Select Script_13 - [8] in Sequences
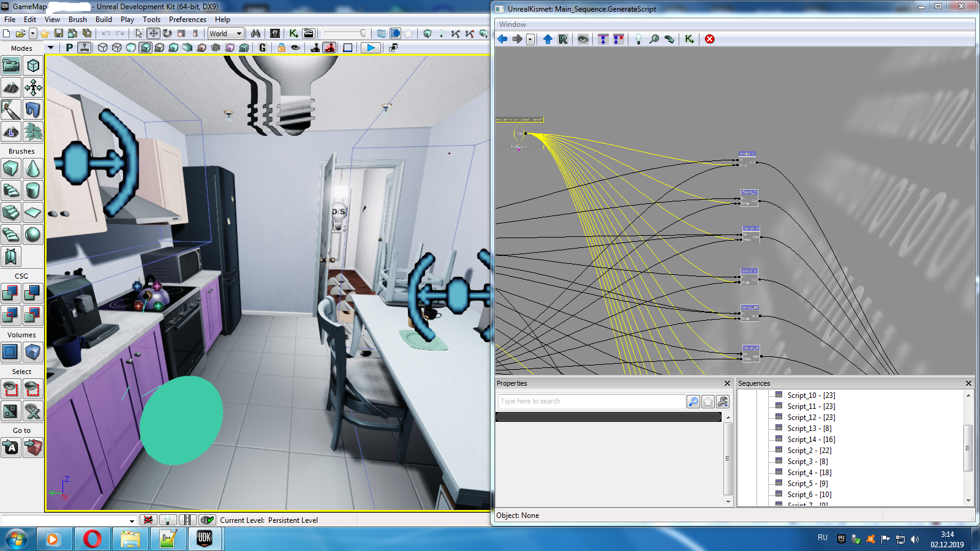The image size is (980, 551). click(809, 429)
